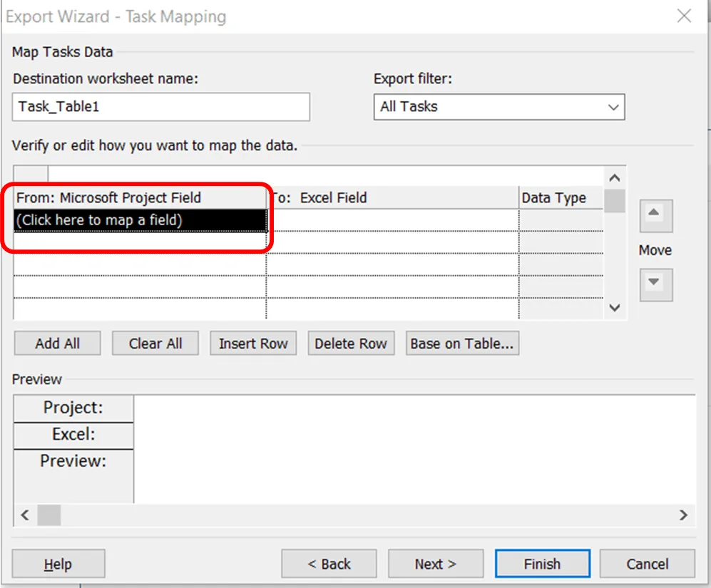This screenshot has height=588, width=711.
Task: Click the Move down arrow button
Action: point(655,285)
